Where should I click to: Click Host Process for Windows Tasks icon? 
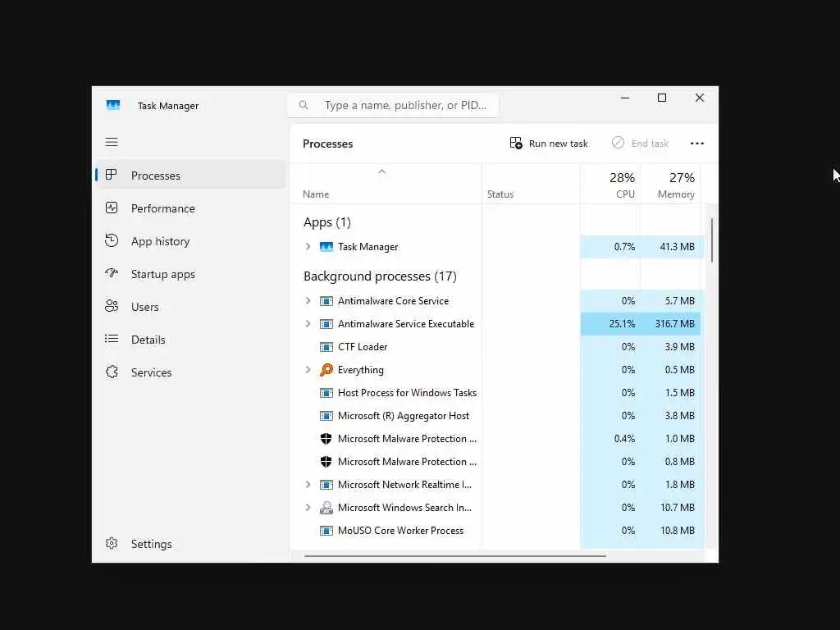[326, 393]
